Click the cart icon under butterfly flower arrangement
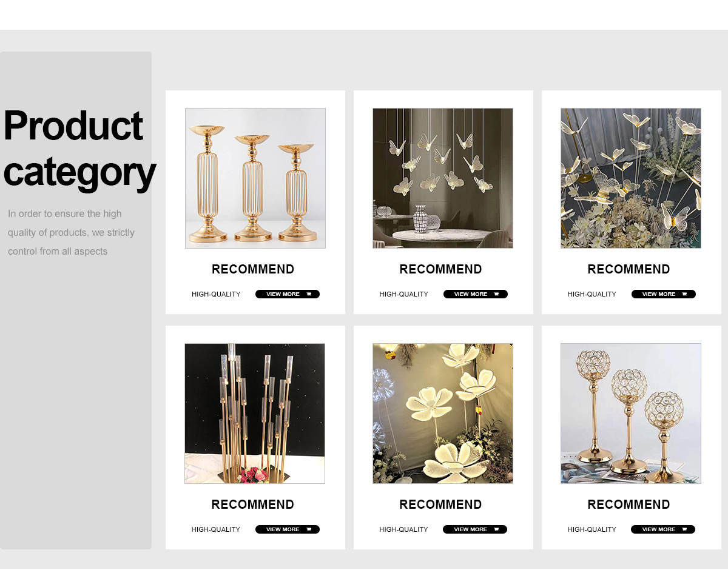Screen dimensions: 728x570 [x=685, y=294]
